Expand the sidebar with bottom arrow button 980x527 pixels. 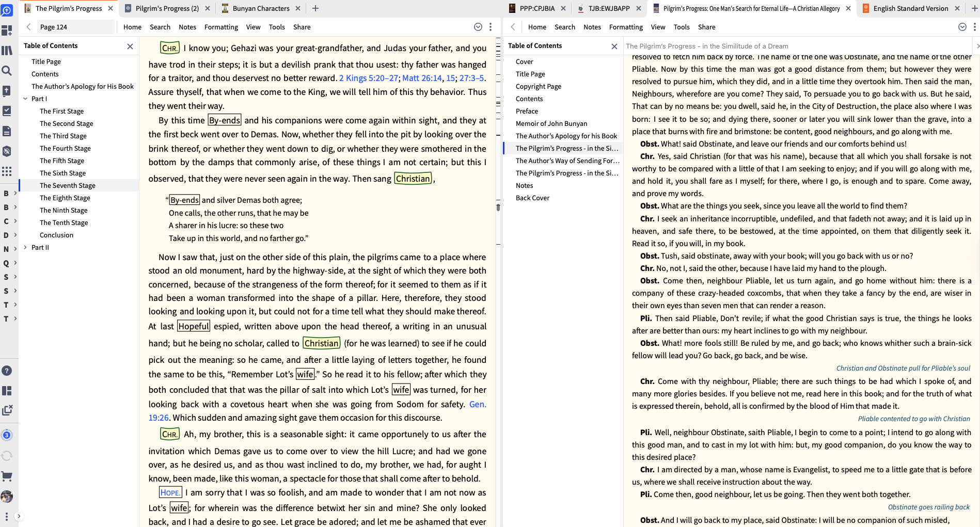[x=19, y=516]
